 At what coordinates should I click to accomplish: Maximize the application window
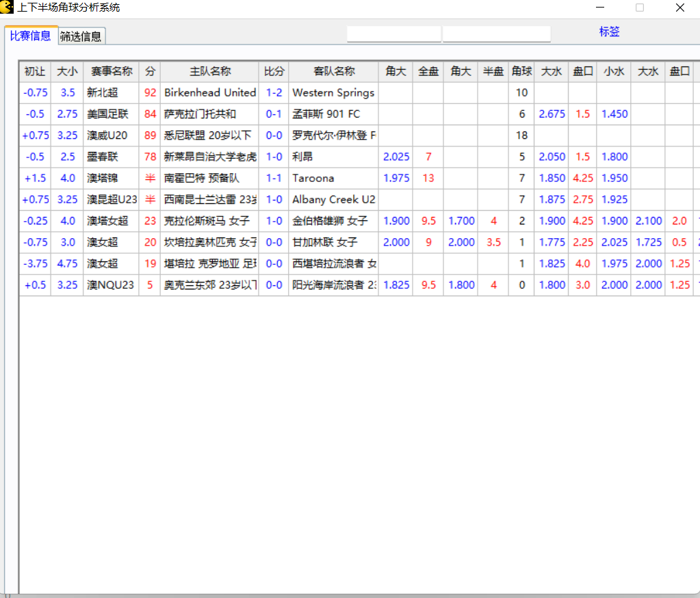pos(640,8)
